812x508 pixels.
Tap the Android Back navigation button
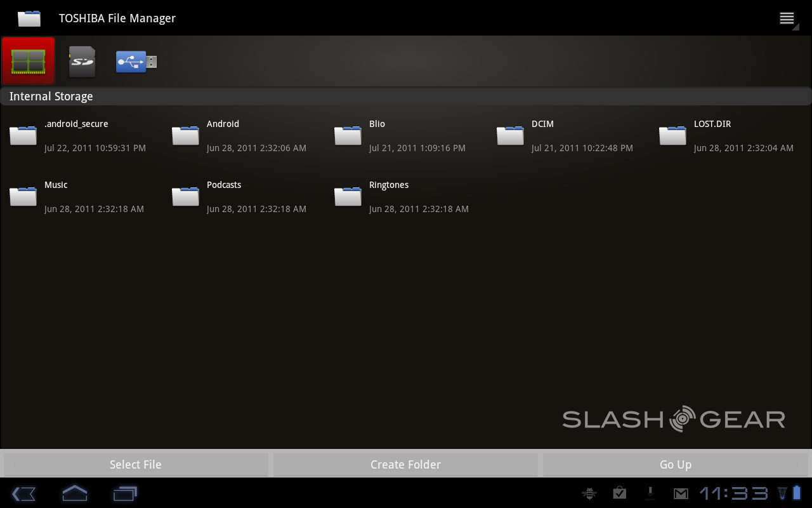[23, 493]
